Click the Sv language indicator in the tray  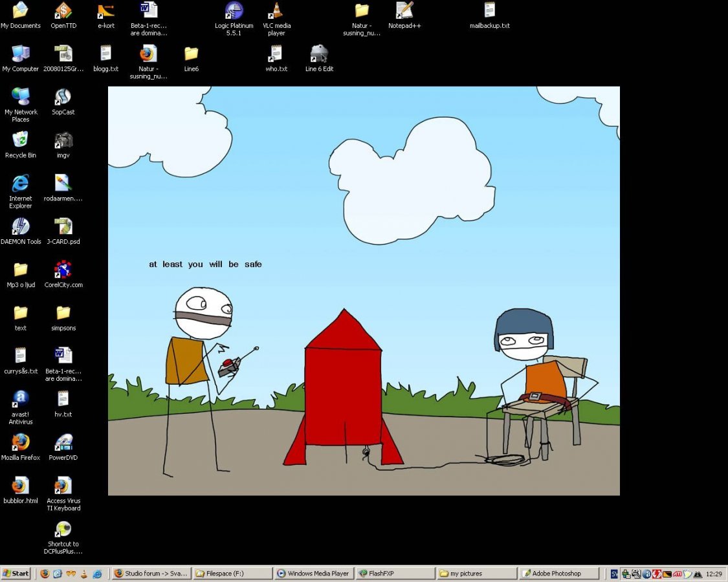pos(613,574)
